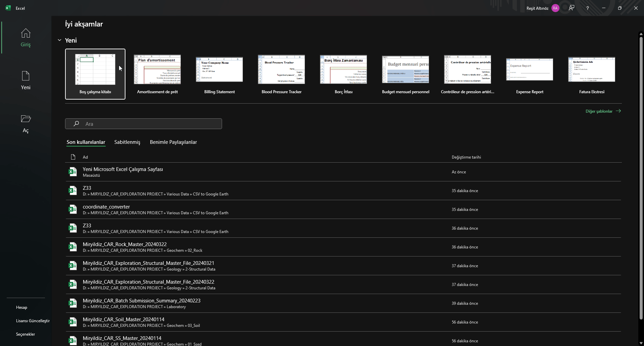Open Lisansı Güncelleştir in the sidebar
Viewport: 644px width, 346px height.
coord(33,321)
